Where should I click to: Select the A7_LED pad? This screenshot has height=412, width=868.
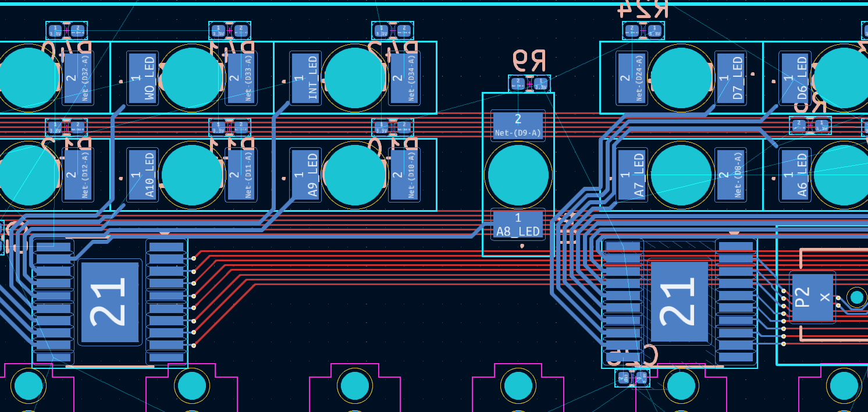[632, 175]
